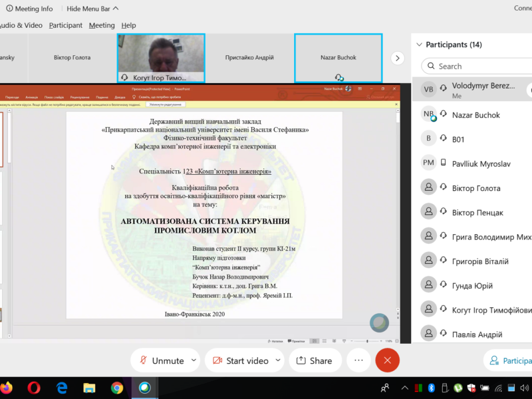Select Nazar Buchok in participants list
532x399 pixels.
point(475,115)
